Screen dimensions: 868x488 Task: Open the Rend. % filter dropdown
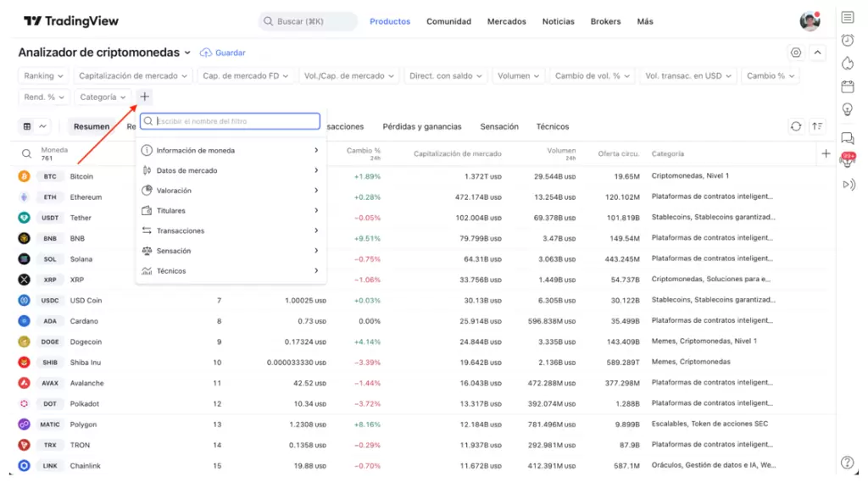[x=44, y=97]
